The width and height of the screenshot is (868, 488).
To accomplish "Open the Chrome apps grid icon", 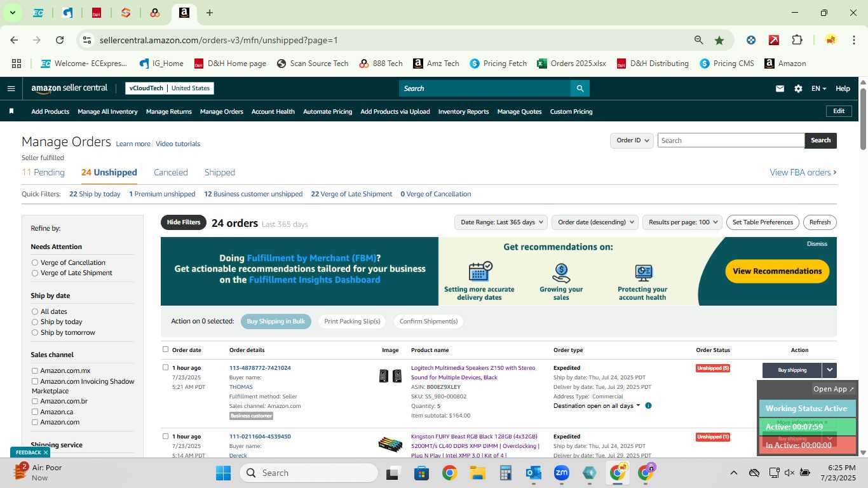I will (x=17, y=64).
